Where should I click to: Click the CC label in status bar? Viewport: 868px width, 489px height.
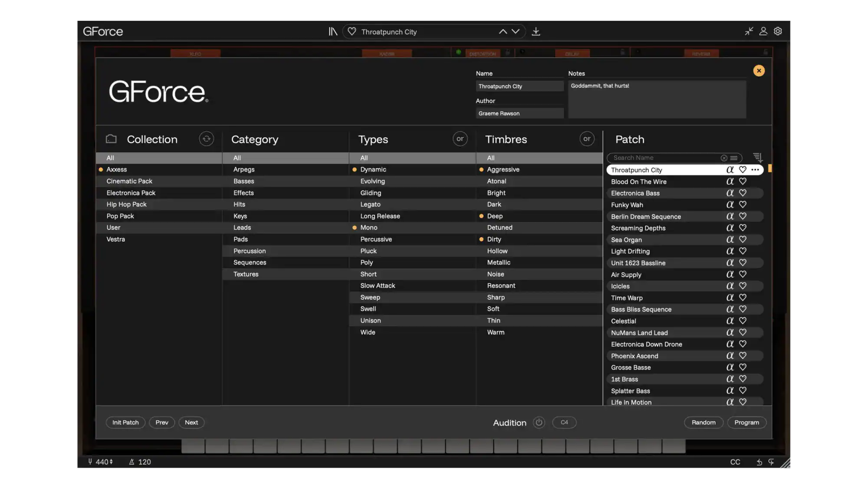[735, 462]
